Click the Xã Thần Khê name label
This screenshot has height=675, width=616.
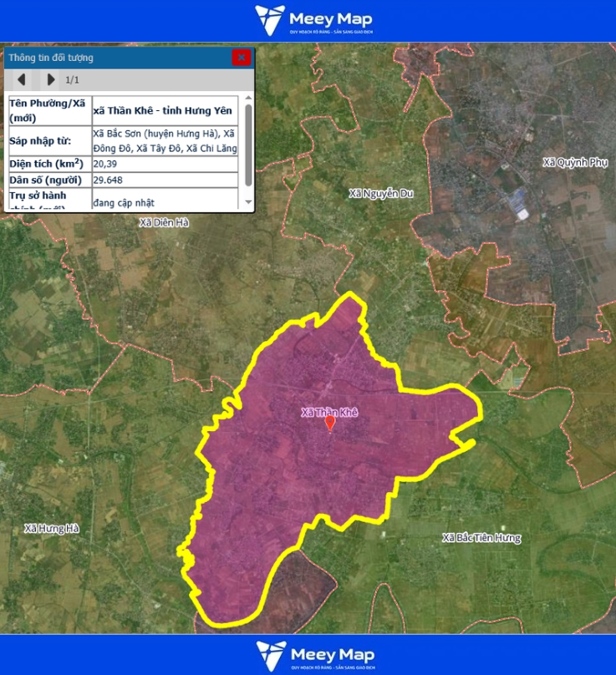click(x=329, y=412)
